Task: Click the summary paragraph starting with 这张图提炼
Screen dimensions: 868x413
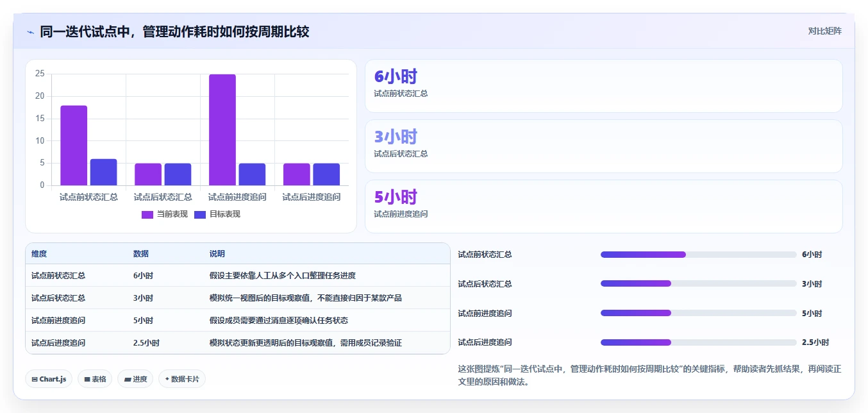Action: point(649,375)
